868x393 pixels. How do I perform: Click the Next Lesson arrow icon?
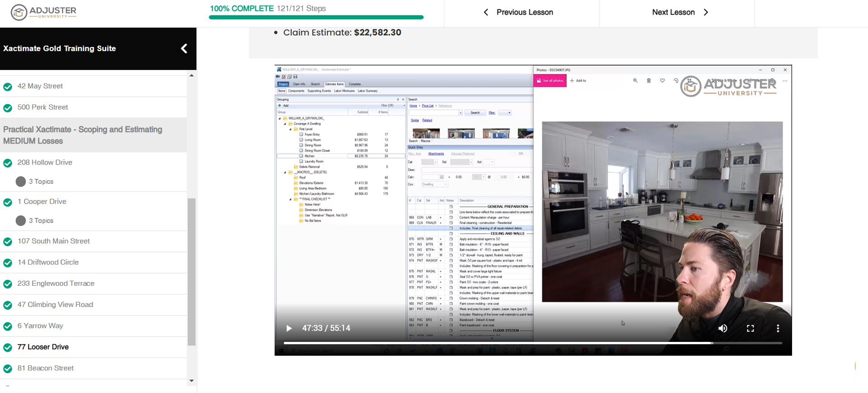(706, 12)
